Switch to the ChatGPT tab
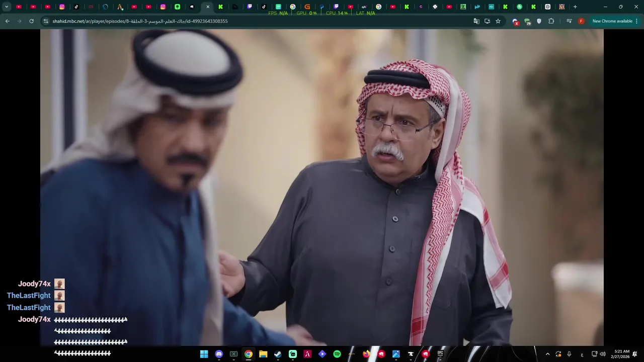644x362 pixels. [547, 7]
